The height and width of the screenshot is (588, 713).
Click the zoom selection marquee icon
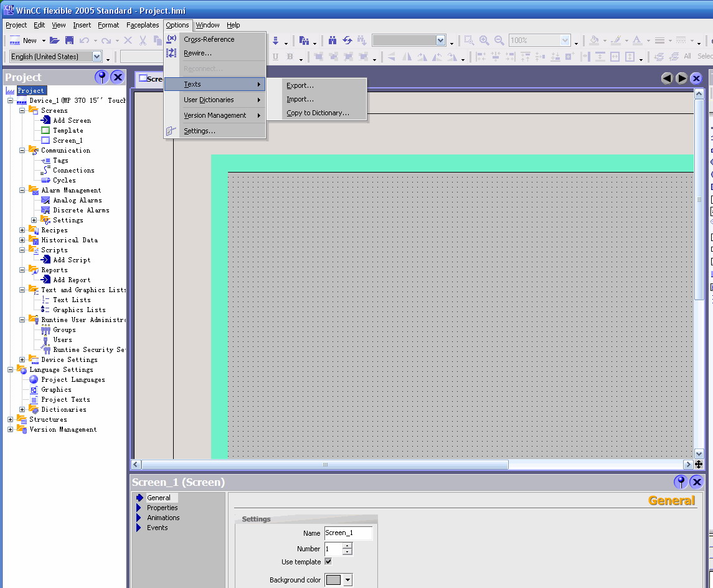[469, 40]
